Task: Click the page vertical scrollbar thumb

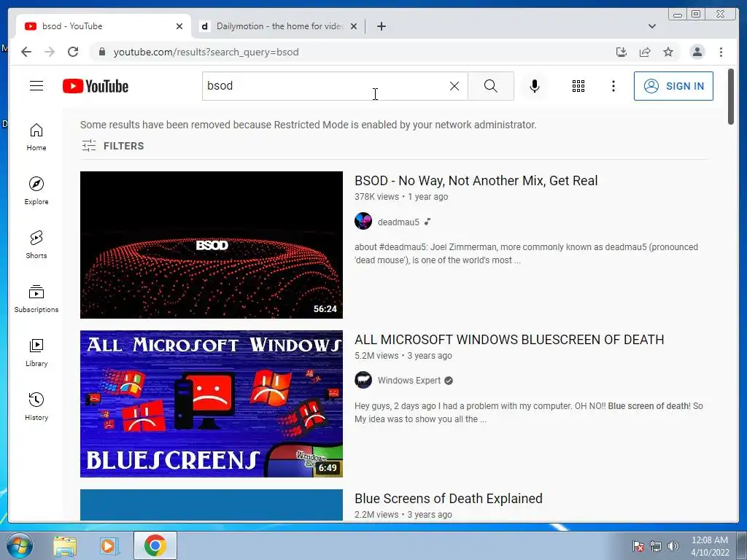Action: tap(731, 97)
